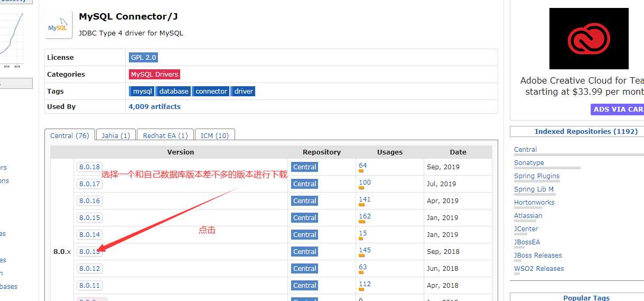Open version 8.0.14

pyautogui.click(x=89, y=234)
